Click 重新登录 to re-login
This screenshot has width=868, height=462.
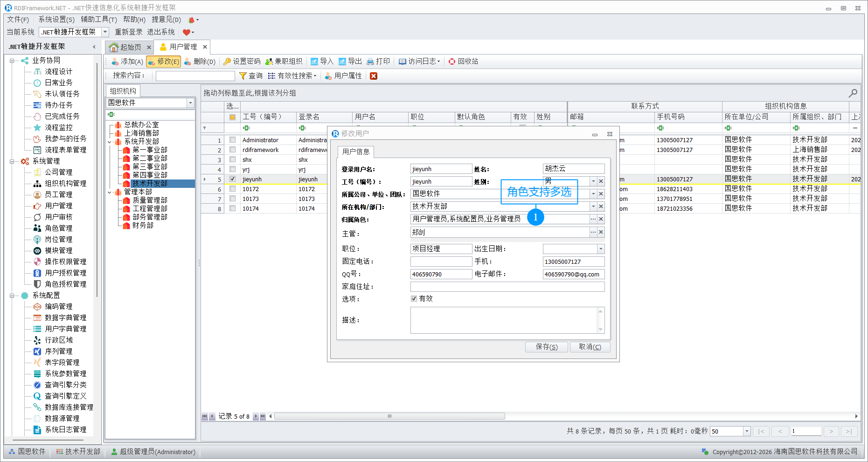(x=128, y=32)
